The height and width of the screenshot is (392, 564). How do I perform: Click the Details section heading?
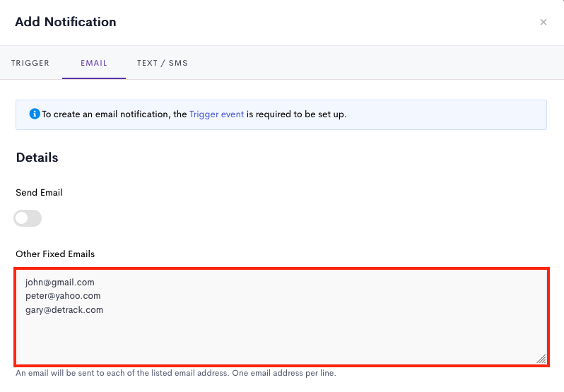point(37,158)
